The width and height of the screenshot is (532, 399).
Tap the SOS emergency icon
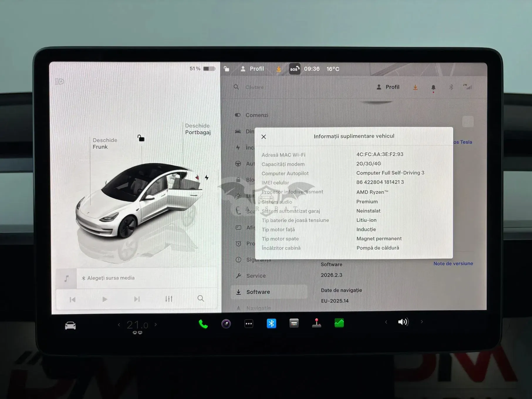[x=295, y=69]
